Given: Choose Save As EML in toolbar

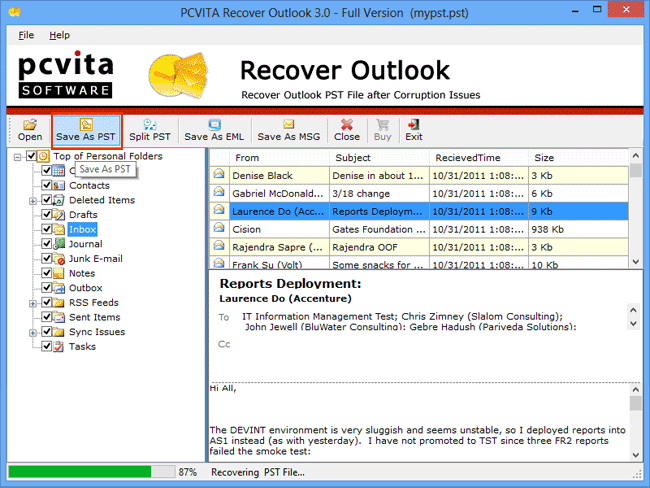Looking at the screenshot, I should [x=214, y=130].
